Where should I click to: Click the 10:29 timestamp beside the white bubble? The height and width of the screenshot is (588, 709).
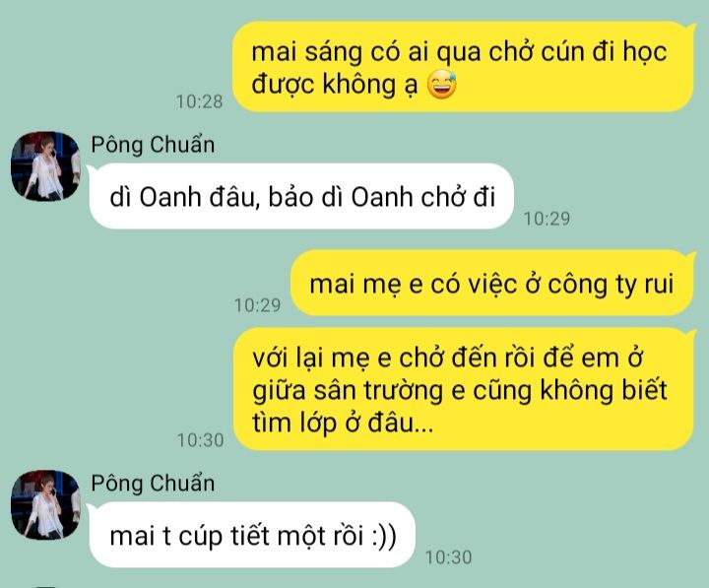[x=548, y=219]
